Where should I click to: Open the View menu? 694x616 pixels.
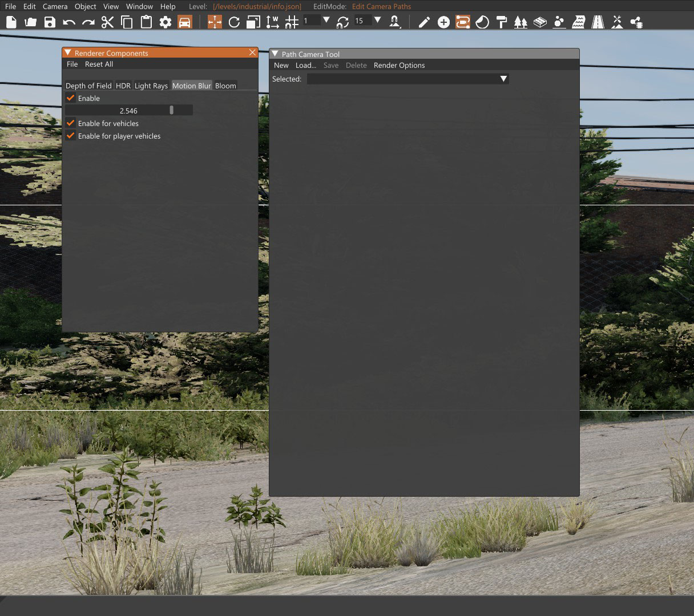point(111,6)
